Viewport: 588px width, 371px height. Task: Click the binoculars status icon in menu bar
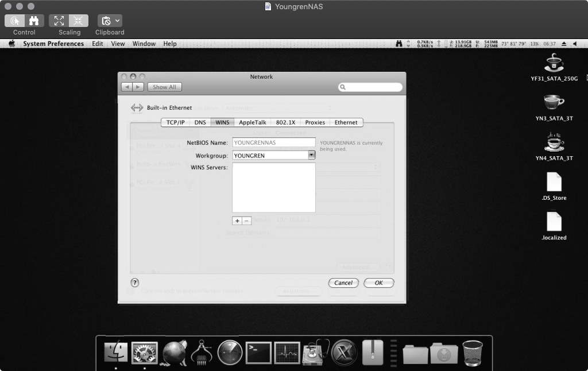[399, 44]
